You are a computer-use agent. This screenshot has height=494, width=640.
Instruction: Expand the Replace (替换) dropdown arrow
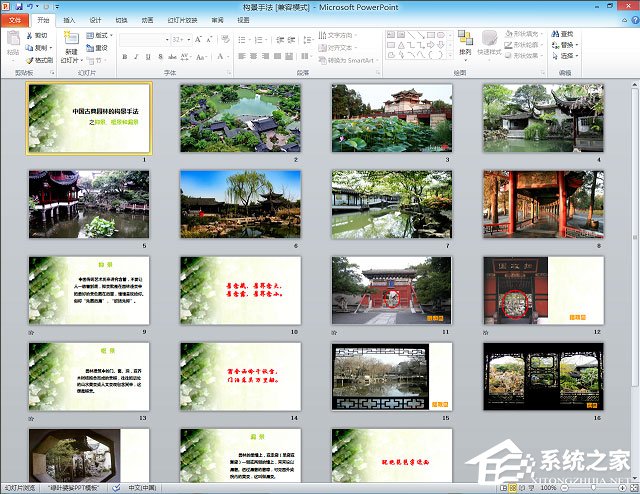point(577,45)
